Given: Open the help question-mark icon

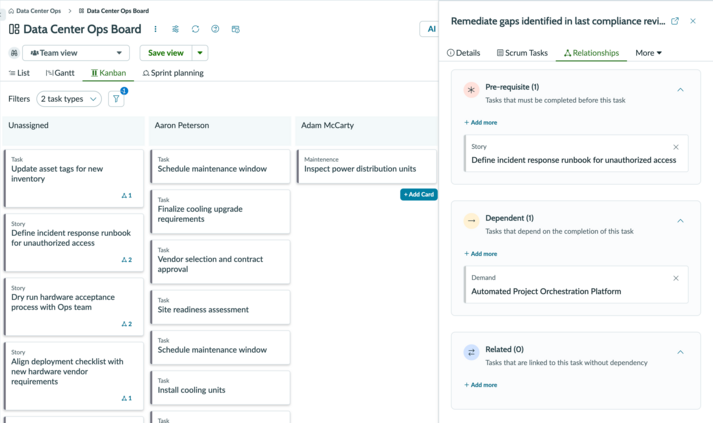Looking at the screenshot, I should (x=215, y=29).
